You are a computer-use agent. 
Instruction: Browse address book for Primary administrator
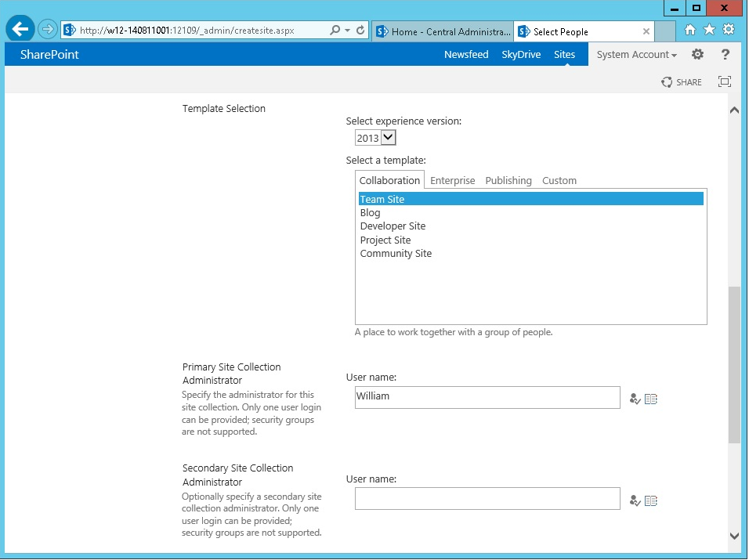coord(651,399)
